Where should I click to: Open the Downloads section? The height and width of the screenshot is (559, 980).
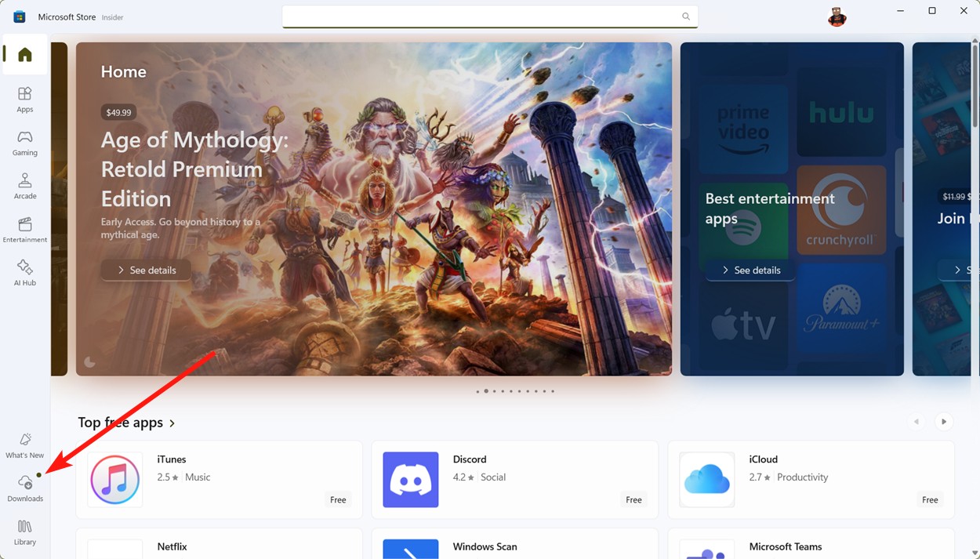click(x=25, y=488)
